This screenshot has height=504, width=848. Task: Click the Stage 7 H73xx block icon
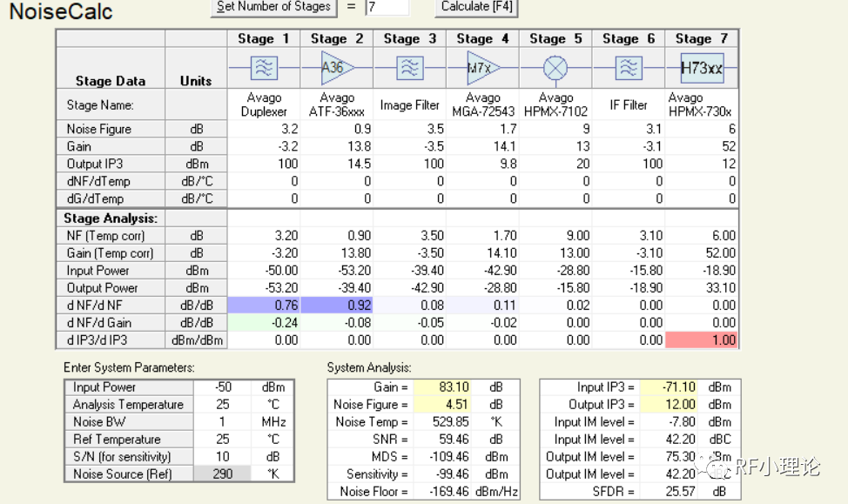point(702,68)
